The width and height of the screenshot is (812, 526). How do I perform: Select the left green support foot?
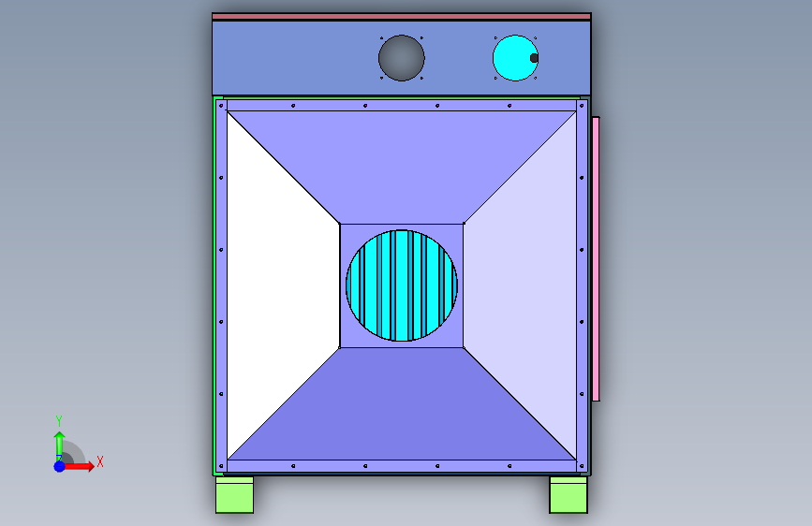pyautogui.click(x=234, y=495)
